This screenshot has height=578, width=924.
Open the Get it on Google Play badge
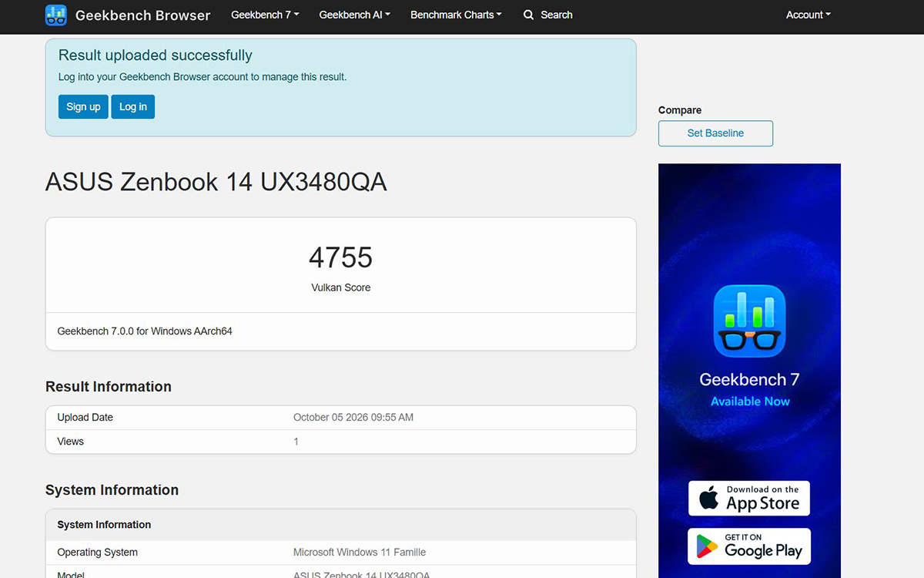pyautogui.click(x=749, y=546)
